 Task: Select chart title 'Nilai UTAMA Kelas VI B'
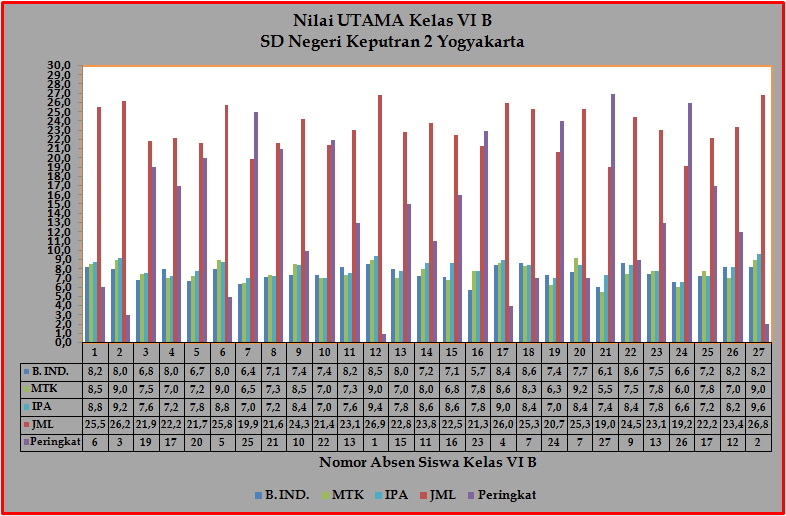[392, 21]
